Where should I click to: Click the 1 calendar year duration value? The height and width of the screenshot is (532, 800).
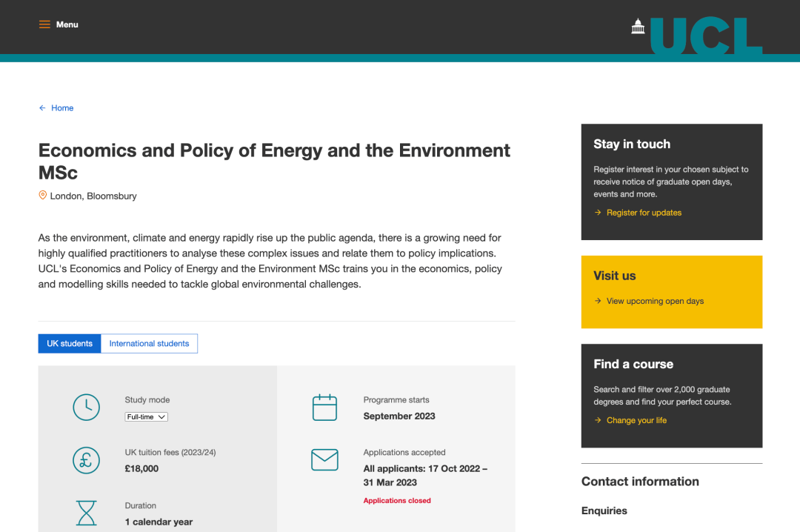pos(159,522)
